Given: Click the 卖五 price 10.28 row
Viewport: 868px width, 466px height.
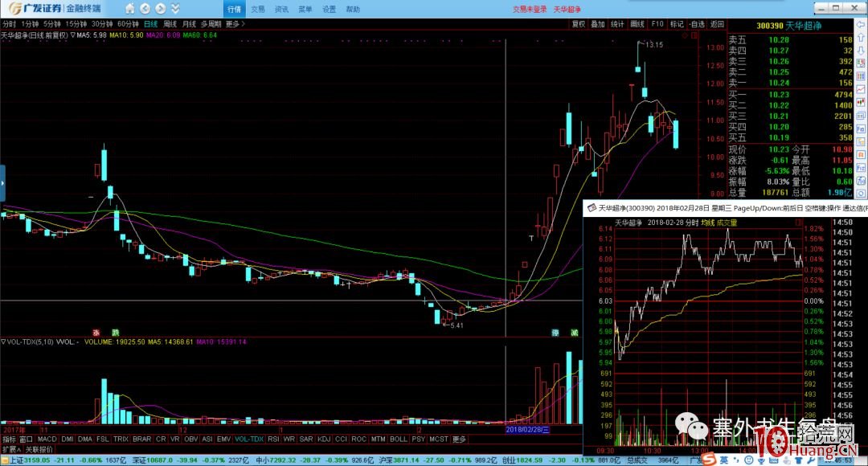Looking at the screenshot, I should click(x=791, y=40).
